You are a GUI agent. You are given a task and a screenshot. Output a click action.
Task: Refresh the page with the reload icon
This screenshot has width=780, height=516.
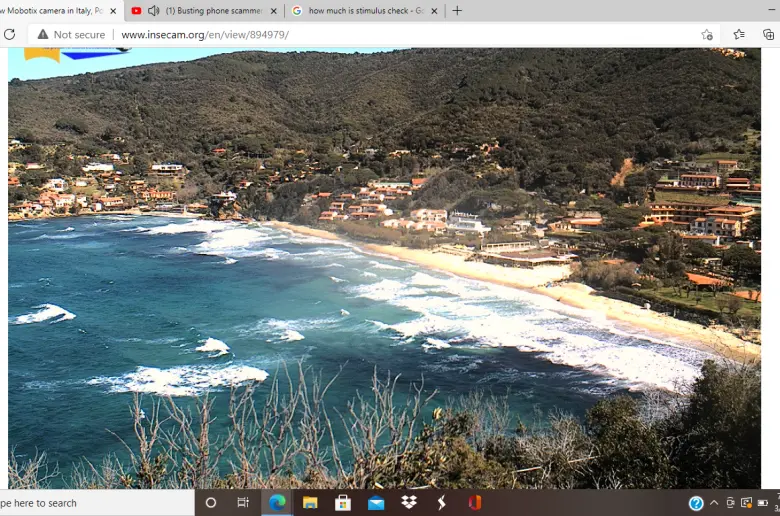10,34
